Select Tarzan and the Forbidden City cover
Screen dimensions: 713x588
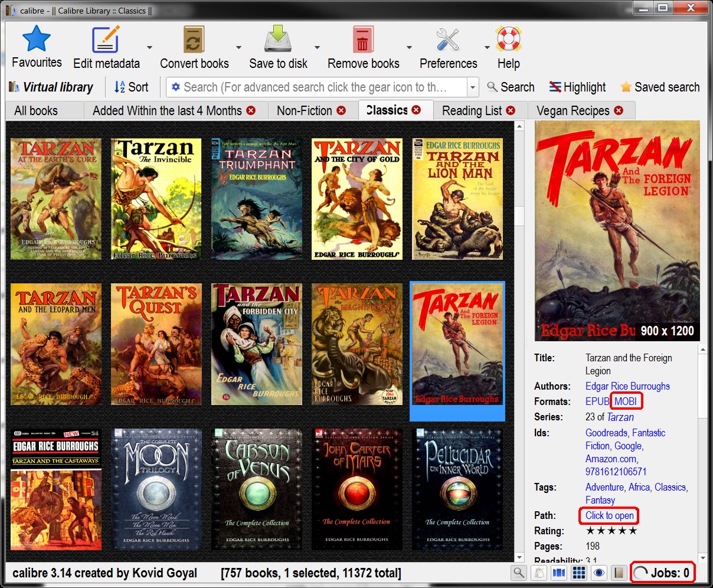click(257, 344)
